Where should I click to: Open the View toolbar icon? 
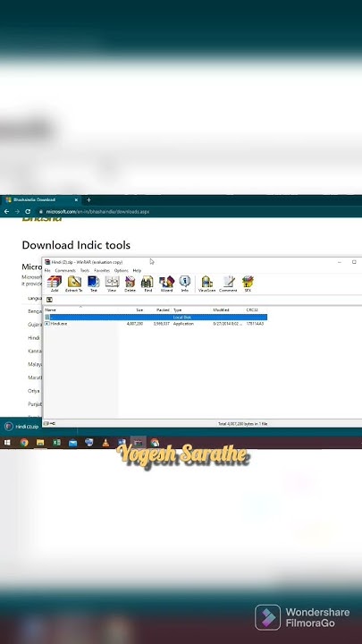coord(112,282)
